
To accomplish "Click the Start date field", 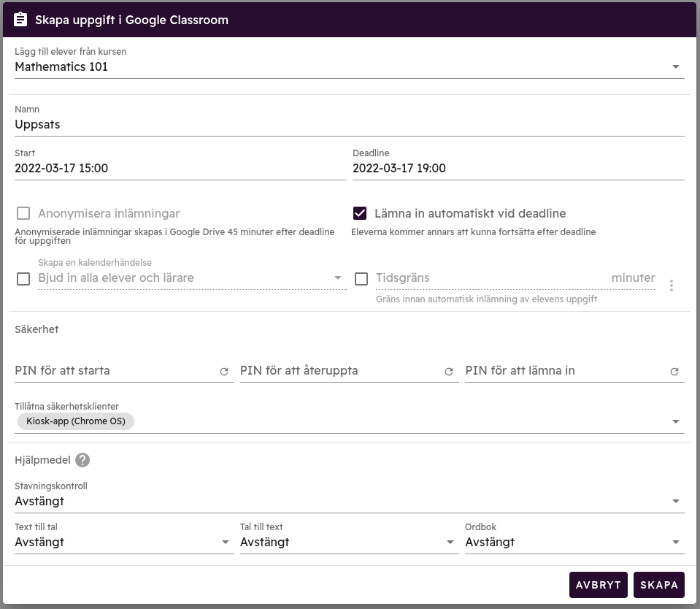I will (x=180, y=169).
